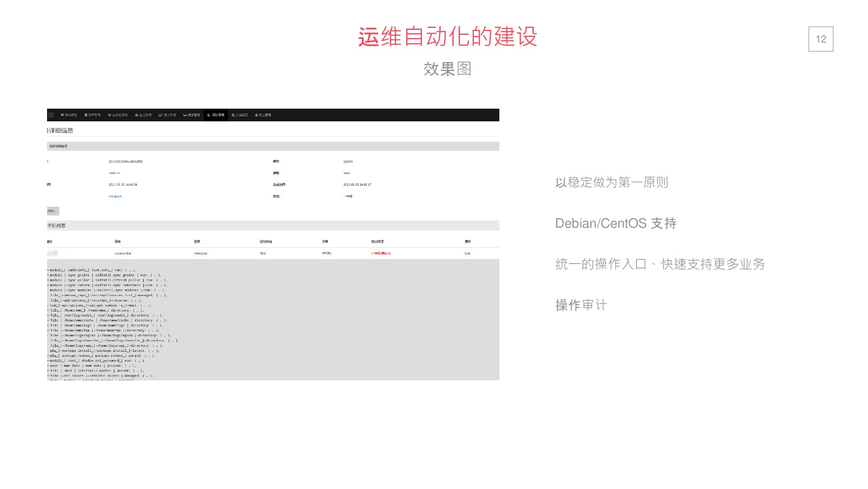Viewport: 868px width, 489px height.
Task: Click the finish time 14:42:17 value
Action: (357, 185)
